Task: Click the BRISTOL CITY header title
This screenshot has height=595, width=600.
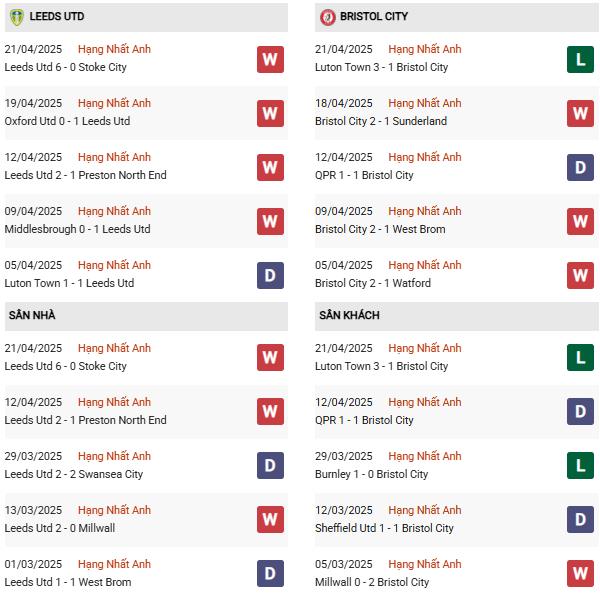Action: point(373,17)
